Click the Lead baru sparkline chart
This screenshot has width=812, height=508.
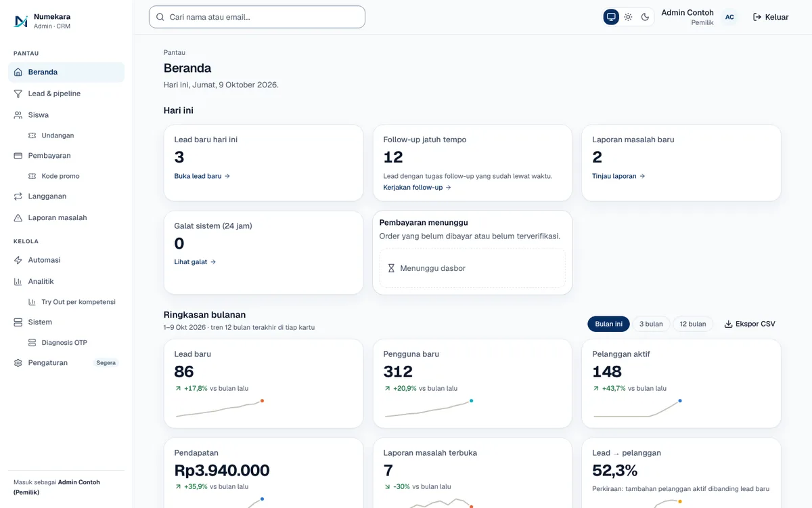(219, 408)
